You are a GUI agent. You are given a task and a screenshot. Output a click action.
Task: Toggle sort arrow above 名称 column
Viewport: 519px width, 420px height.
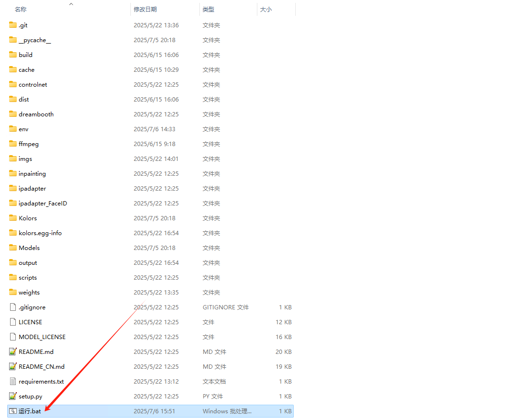click(71, 4)
